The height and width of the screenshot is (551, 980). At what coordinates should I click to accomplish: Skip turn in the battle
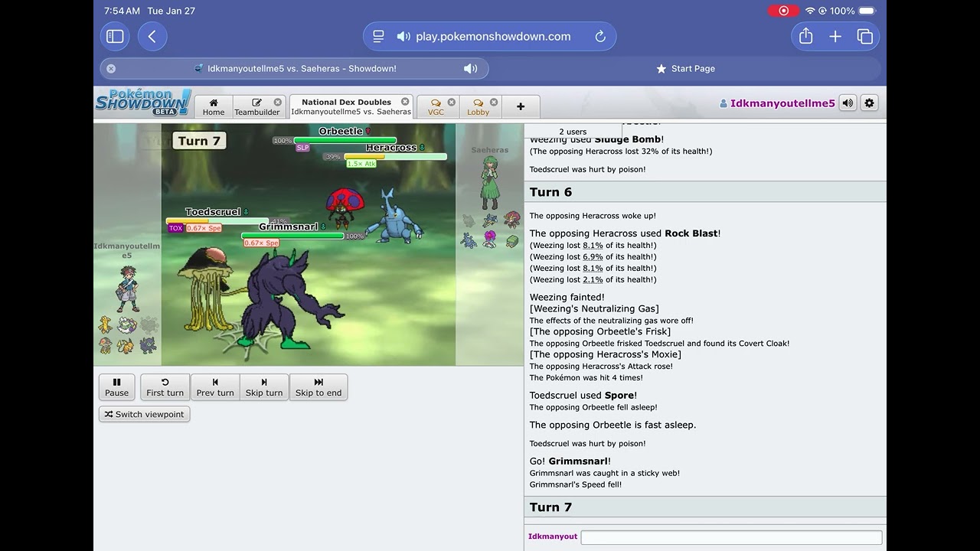click(264, 386)
